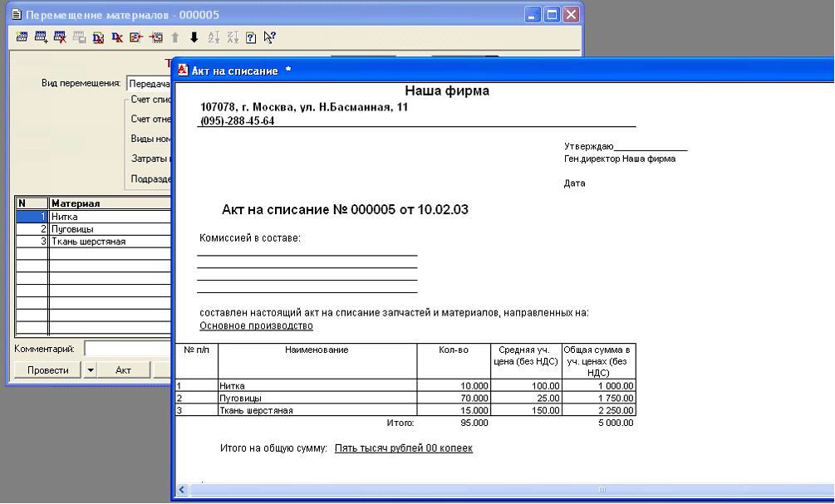
Task: Click the new row toolbar icon
Action: coord(22,37)
